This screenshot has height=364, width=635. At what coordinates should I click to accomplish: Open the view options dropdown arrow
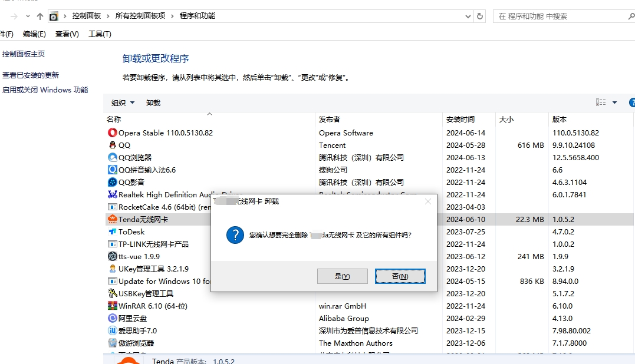614,102
